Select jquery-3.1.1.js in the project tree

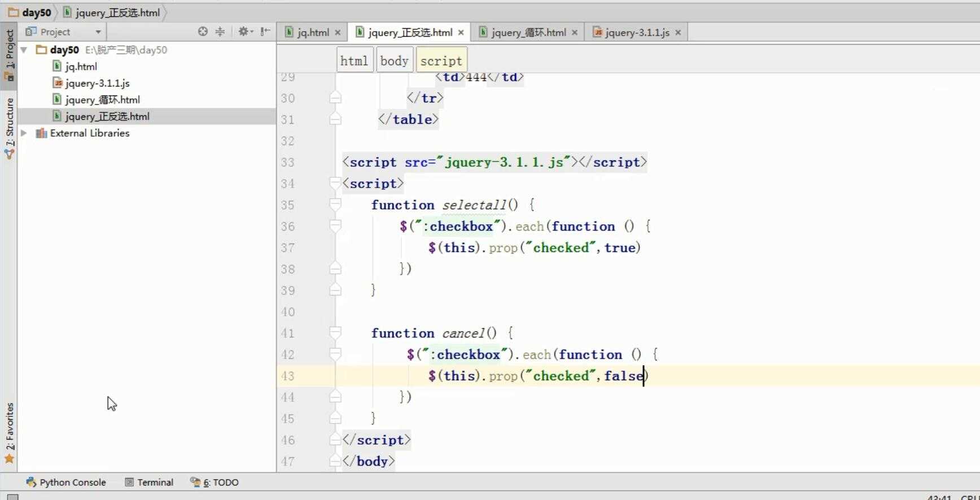coord(97,83)
